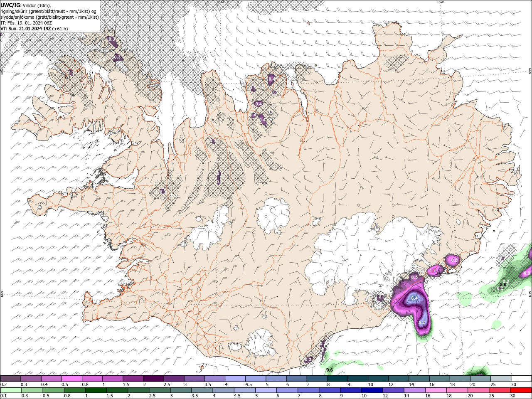Click the 'slydda/snjókoma' header line
Screen dimensions: 532x399
pos(49,17)
